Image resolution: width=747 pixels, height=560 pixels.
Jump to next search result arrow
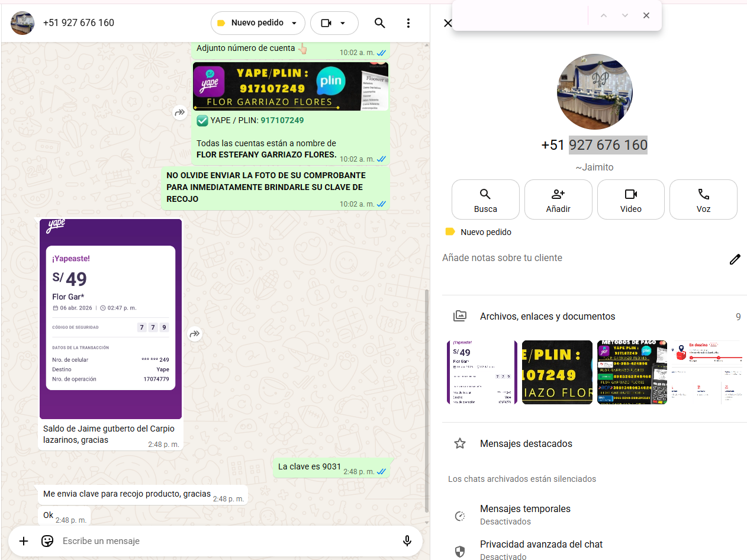point(625,15)
